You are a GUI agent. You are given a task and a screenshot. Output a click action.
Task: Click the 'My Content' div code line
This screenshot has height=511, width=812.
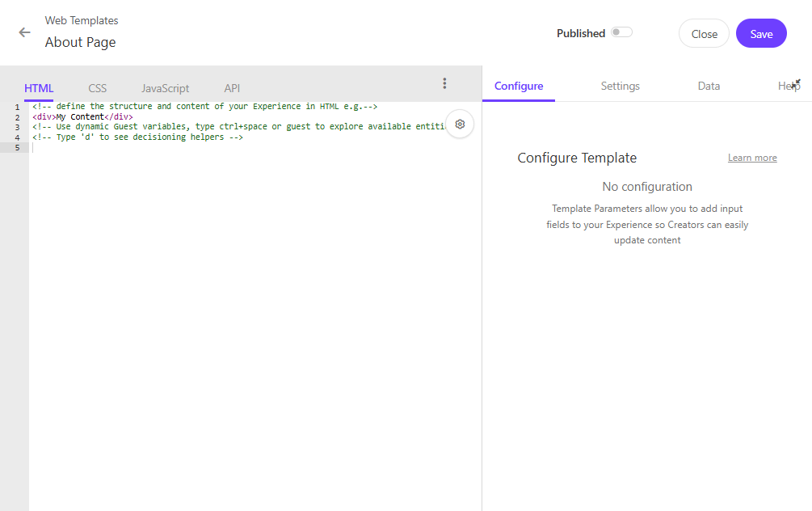click(82, 117)
